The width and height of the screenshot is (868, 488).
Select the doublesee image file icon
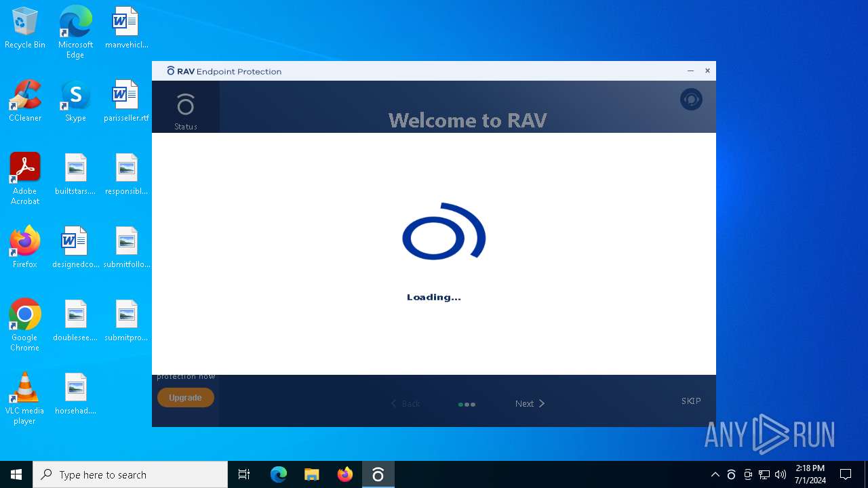(75, 321)
